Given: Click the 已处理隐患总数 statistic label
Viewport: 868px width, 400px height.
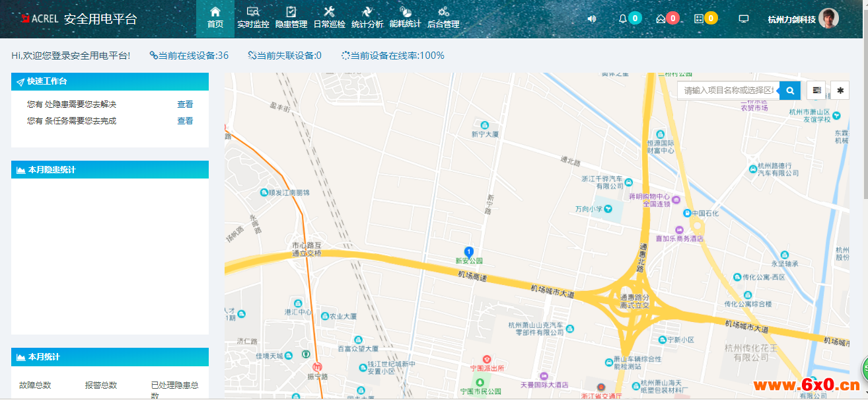Looking at the screenshot, I should 175,390.
